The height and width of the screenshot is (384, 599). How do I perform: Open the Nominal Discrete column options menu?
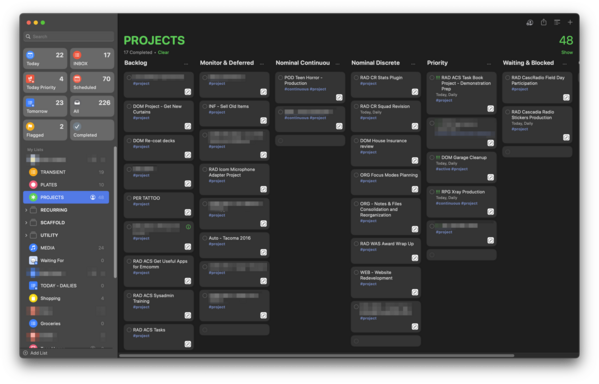pyautogui.click(x=413, y=64)
